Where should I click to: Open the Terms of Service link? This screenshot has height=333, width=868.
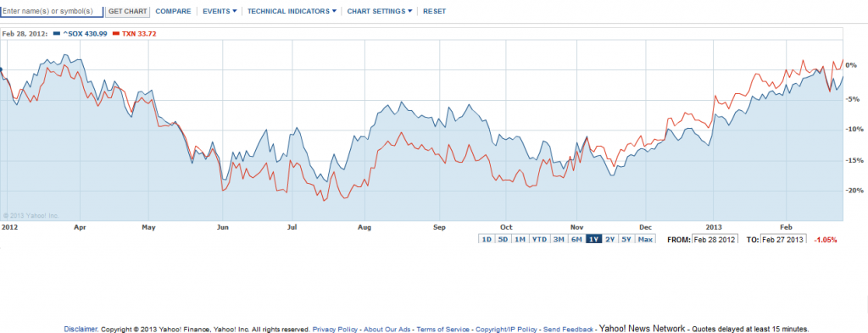pos(442,329)
